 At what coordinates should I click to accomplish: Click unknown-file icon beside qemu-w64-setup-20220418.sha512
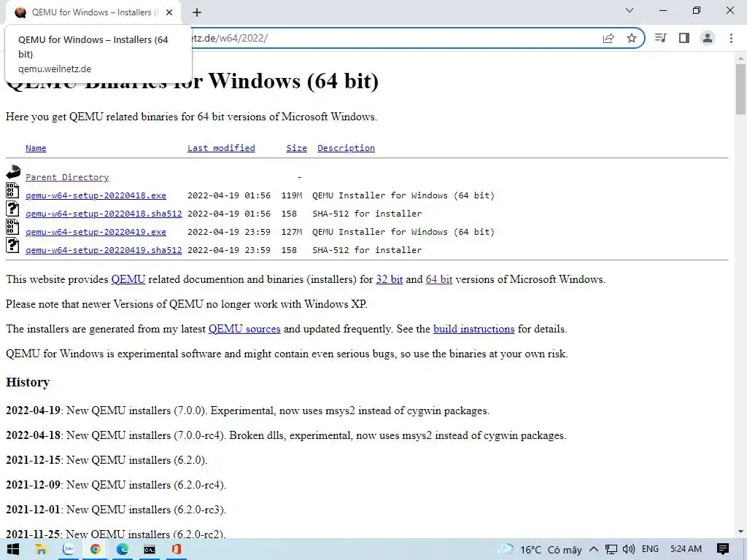[x=12, y=209]
